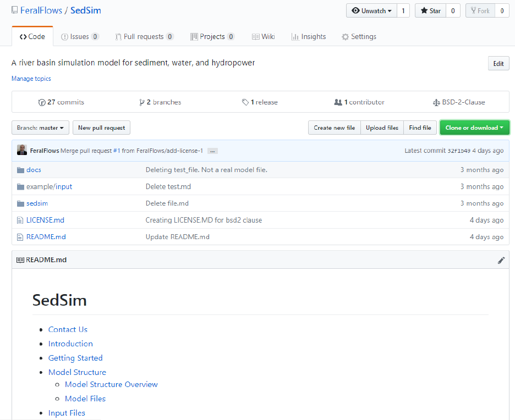
Task: Open the Pull requests tab
Action: [144, 36]
